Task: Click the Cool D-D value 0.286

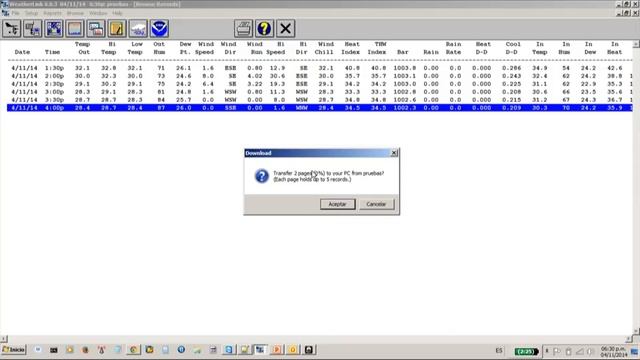Action: tap(511, 68)
